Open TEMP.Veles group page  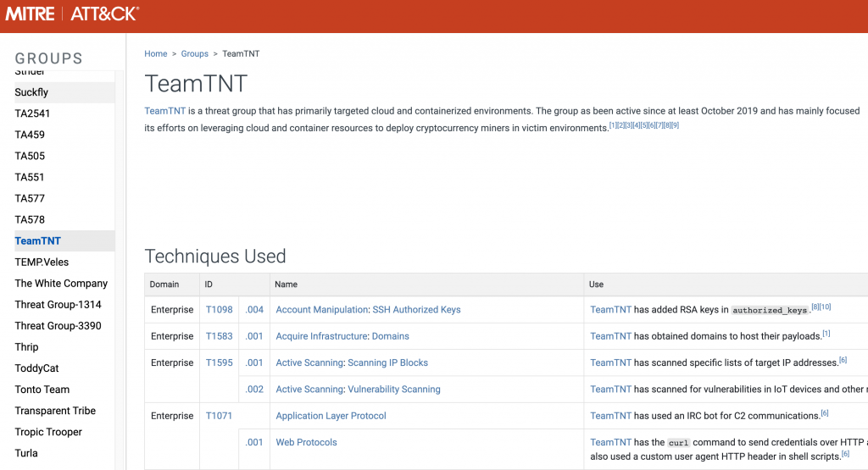[42, 262]
